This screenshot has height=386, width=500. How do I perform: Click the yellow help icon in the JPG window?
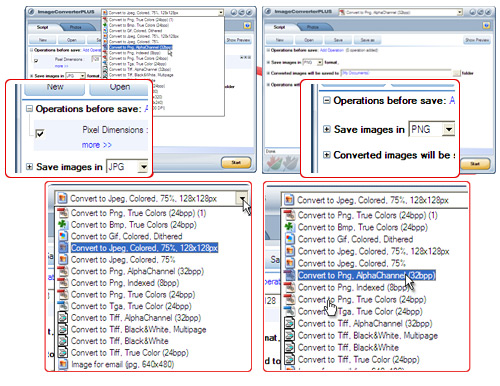pos(247,26)
